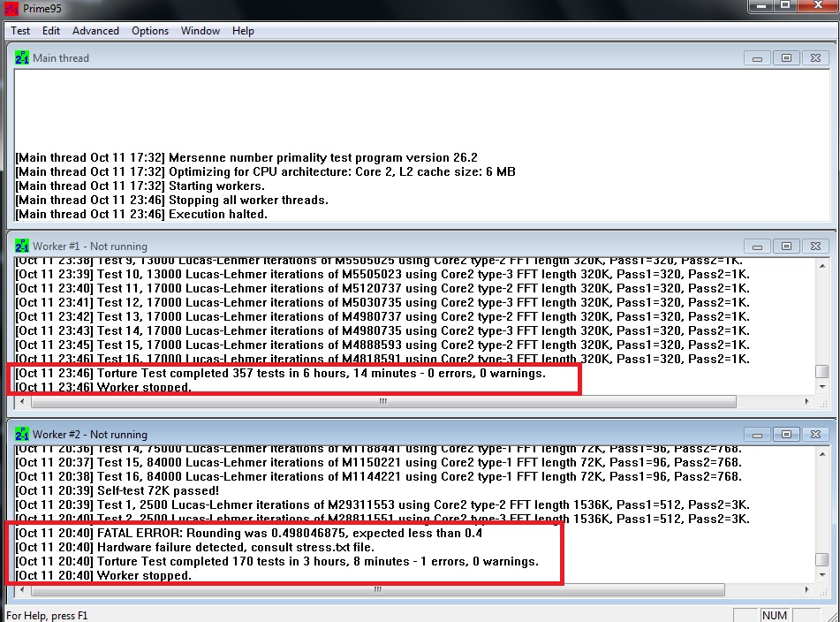Image resolution: width=840 pixels, height=622 pixels.
Task: Click 'Optimizing for CPU architecture' line
Action: click(265, 171)
